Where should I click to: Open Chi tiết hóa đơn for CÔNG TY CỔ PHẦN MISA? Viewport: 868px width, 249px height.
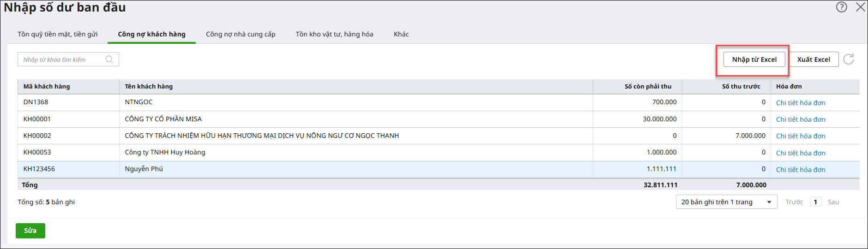801,119
